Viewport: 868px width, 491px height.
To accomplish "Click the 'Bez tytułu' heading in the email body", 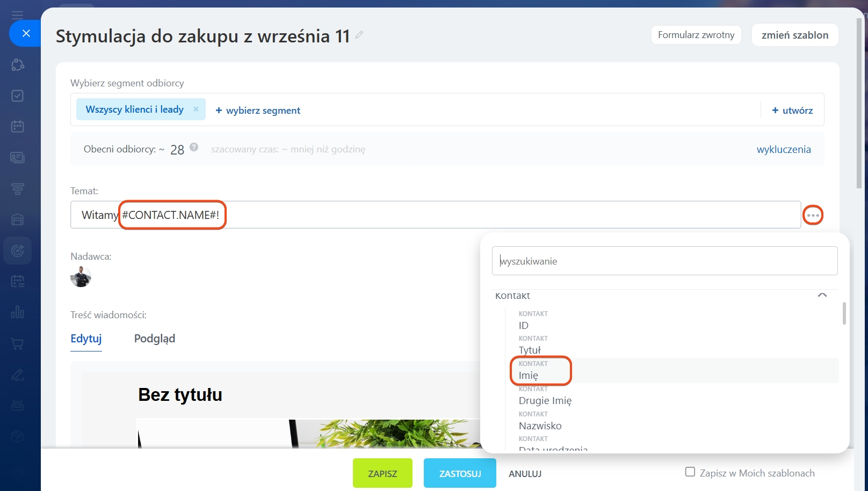I will (x=180, y=395).
